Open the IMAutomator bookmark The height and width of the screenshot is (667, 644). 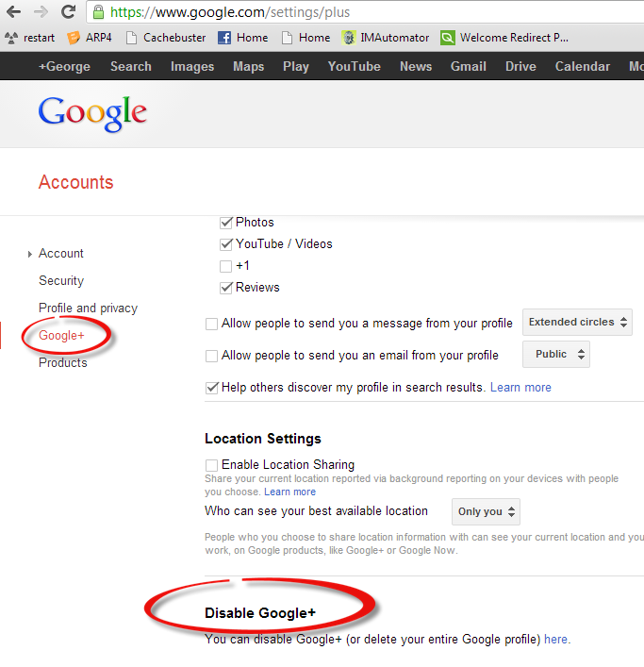coord(386,38)
